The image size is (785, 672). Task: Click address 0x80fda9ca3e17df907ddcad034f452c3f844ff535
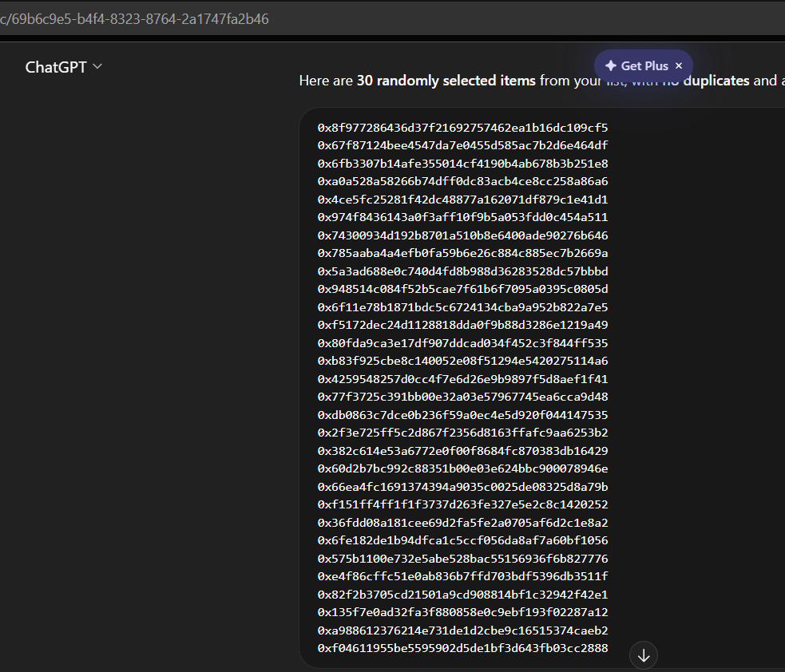click(462, 342)
